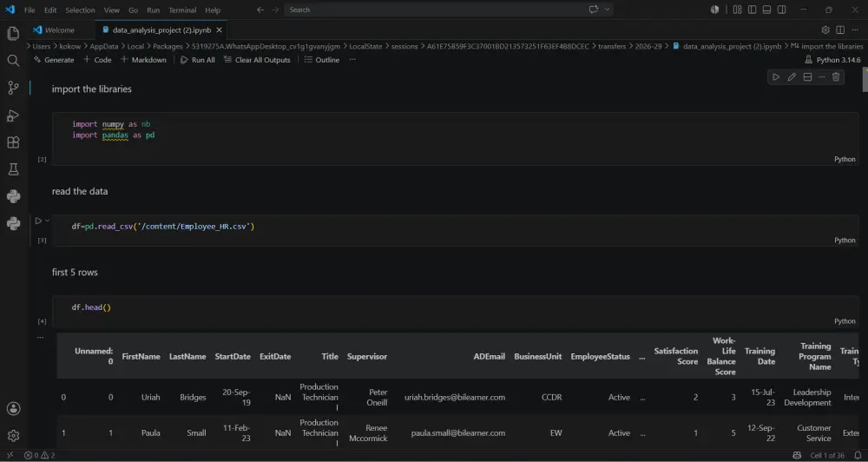868x462 pixels.
Task: Expand the 'import the libraries' breadcrumb
Action: (x=826, y=47)
